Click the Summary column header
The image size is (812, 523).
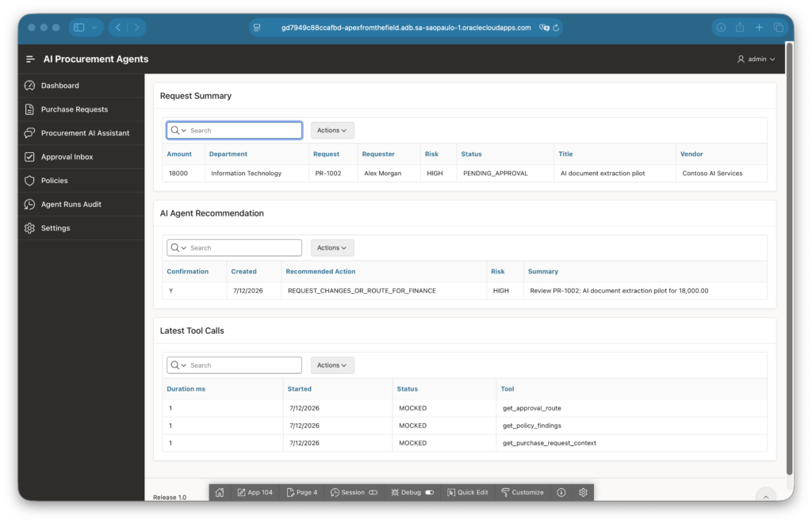click(542, 272)
